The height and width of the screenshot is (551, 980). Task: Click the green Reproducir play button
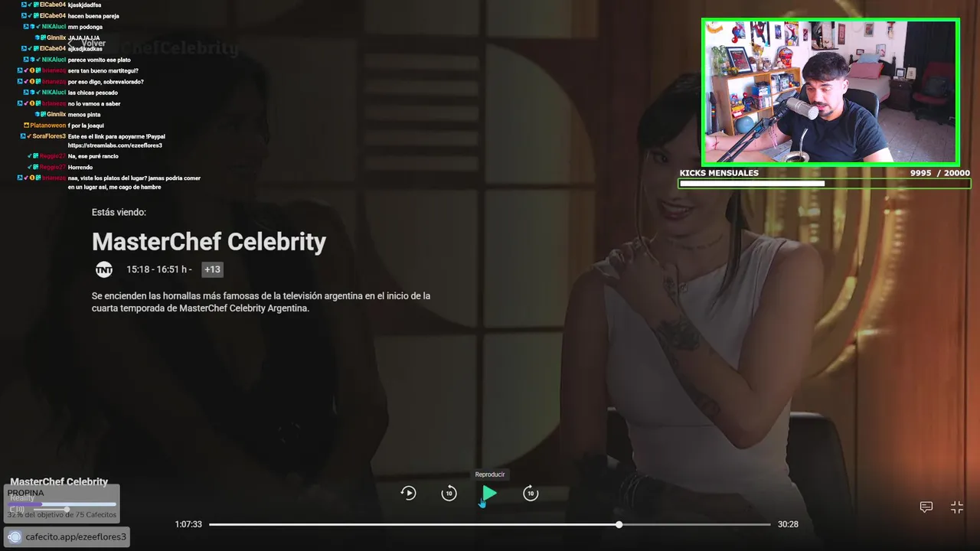tap(490, 494)
